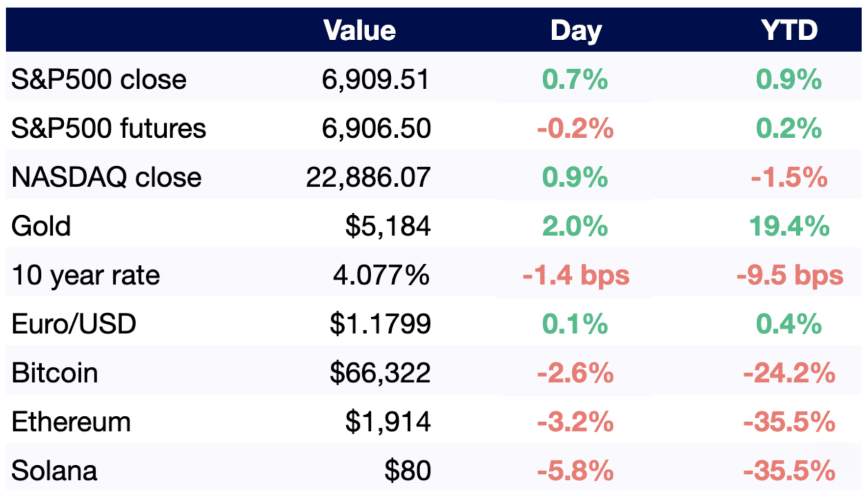The width and height of the screenshot is (867, 504).
Task: Click Gold's YTD change of 19.4%
Action: point(789,226)
